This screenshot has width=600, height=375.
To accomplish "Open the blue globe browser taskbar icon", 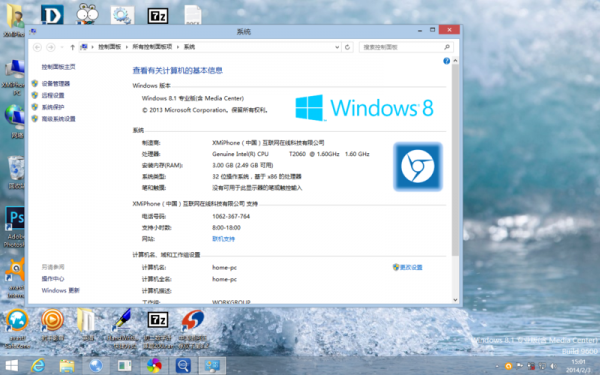I will coord(96,366).
